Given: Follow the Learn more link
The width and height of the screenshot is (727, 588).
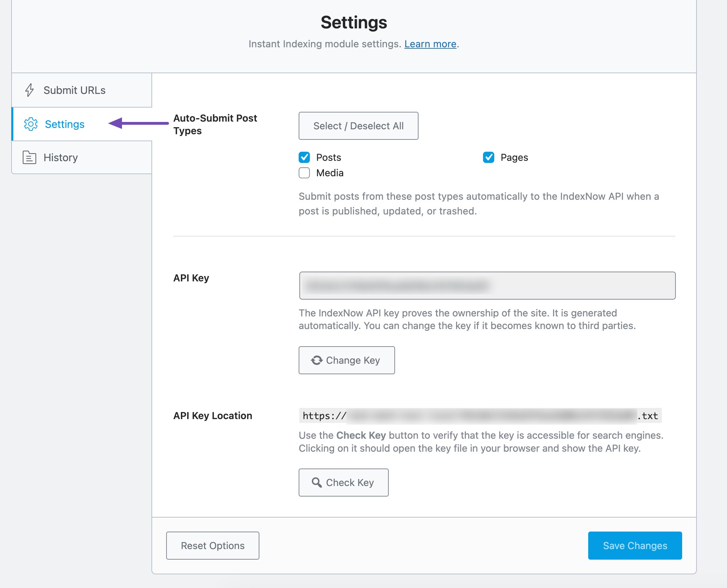Looking at the screenshot, I should point(430,44).
